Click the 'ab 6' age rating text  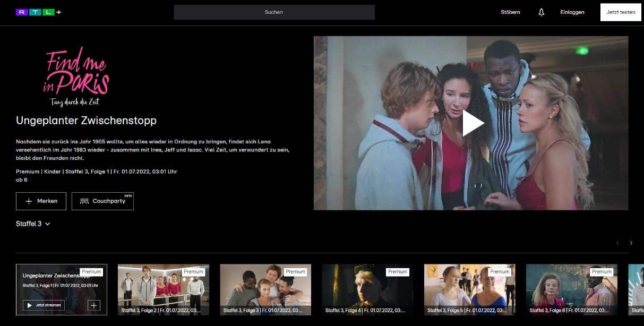(x=22, y=179)
